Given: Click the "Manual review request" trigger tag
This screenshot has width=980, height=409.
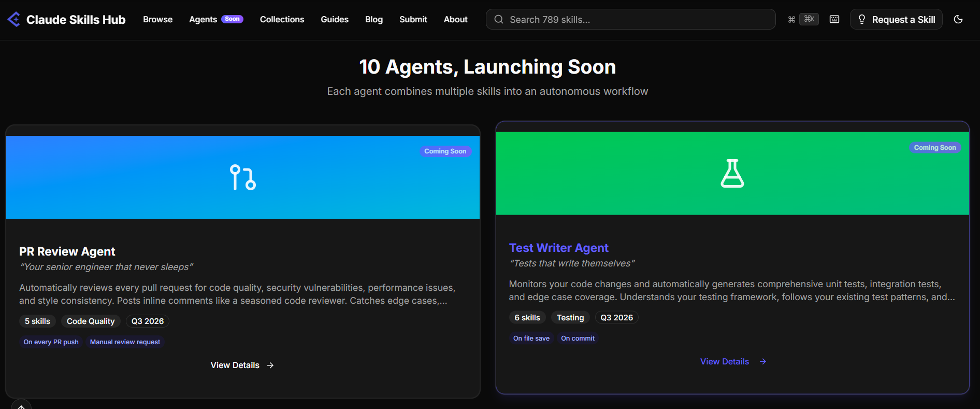Looking at the screenshot, I should click(125, 342).
